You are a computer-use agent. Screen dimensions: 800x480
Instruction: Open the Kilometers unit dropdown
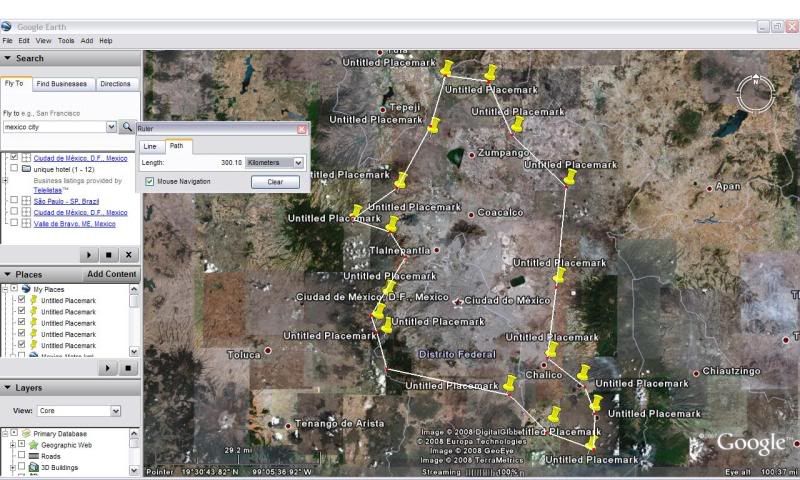[275, 162]
